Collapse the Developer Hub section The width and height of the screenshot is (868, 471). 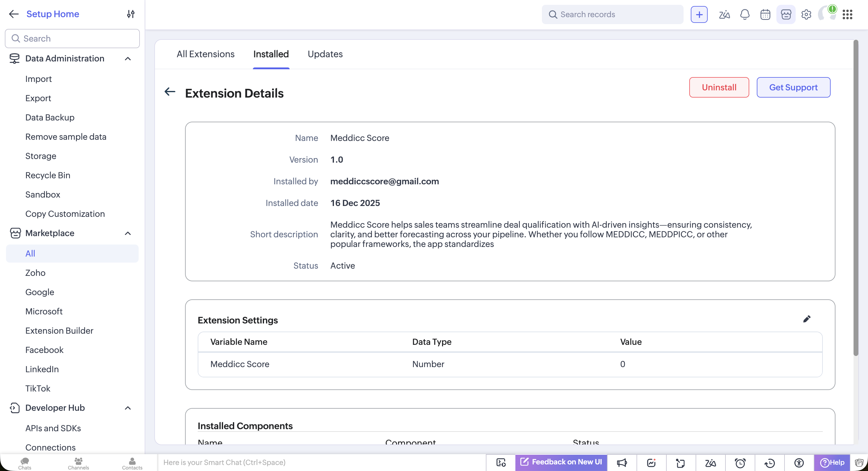click(x=128, y=408)
